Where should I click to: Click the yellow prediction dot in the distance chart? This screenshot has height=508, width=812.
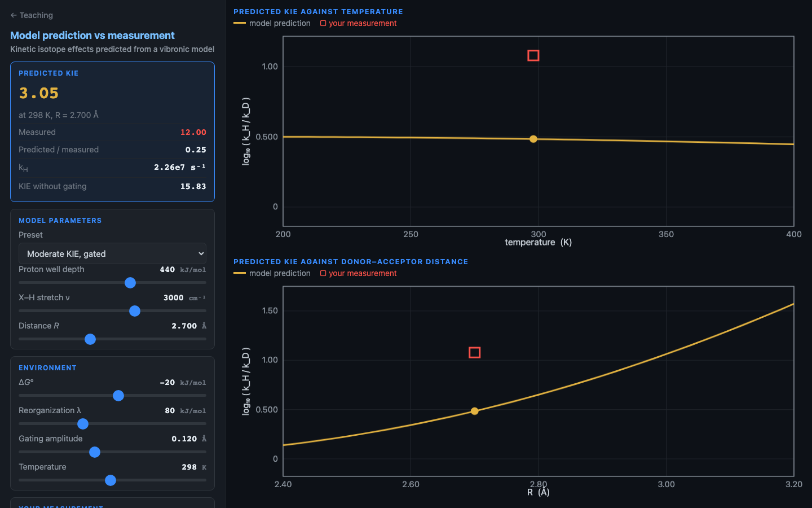[x=475, y=411]
